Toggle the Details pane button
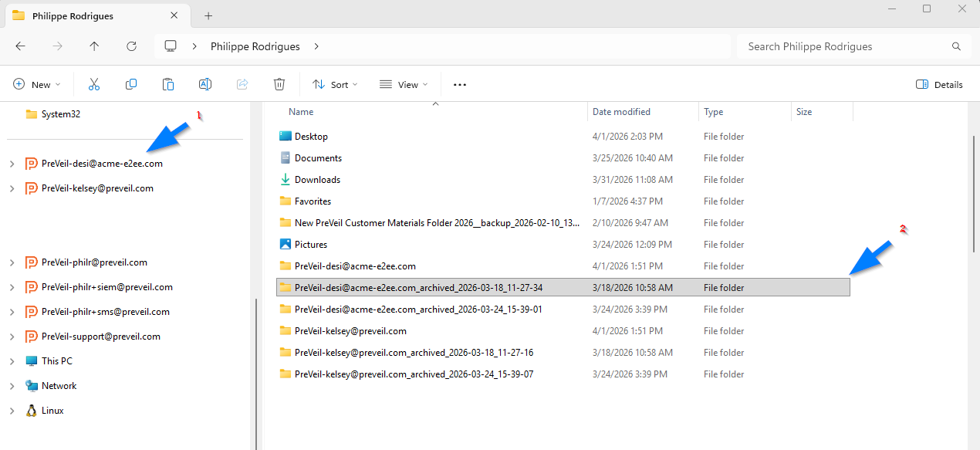 [939, 84]
